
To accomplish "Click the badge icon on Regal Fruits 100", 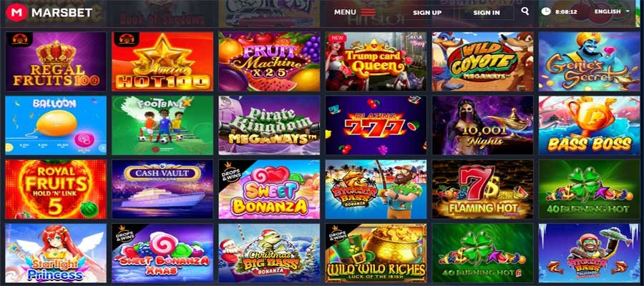I will point(19,39).
